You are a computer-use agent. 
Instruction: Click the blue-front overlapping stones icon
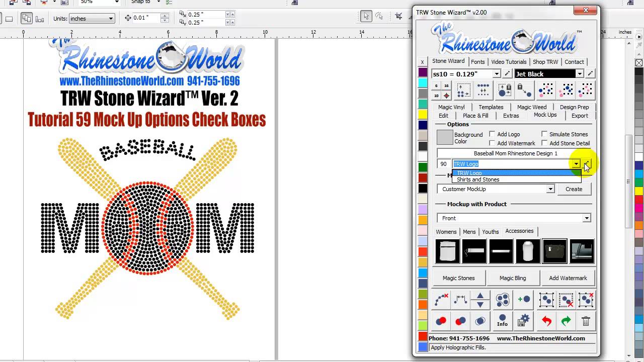tap(460, 321)
